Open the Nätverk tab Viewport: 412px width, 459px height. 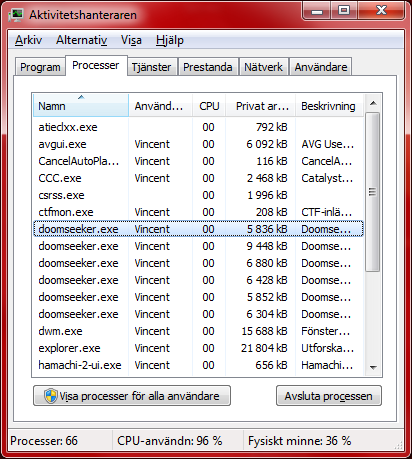tap(263, 67)
